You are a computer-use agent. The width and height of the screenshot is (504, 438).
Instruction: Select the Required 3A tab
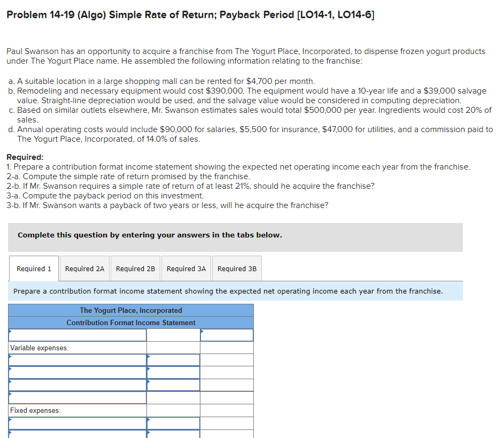186,268
